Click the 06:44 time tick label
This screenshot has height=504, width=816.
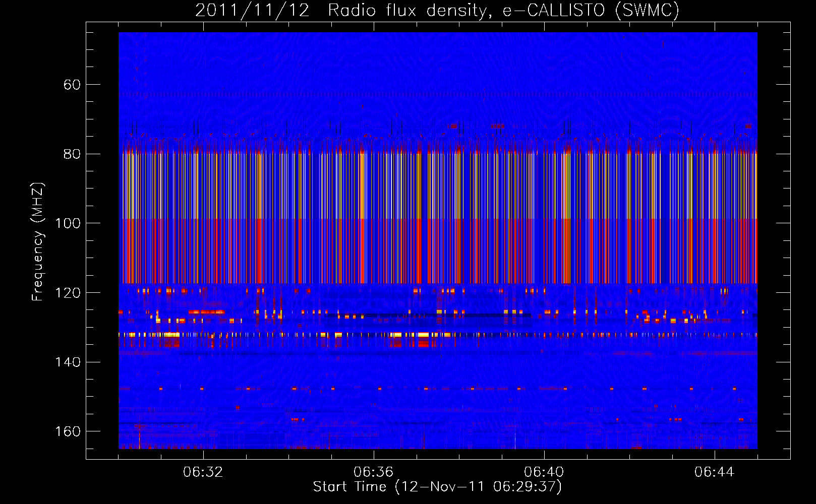click(x=714, y=472)
